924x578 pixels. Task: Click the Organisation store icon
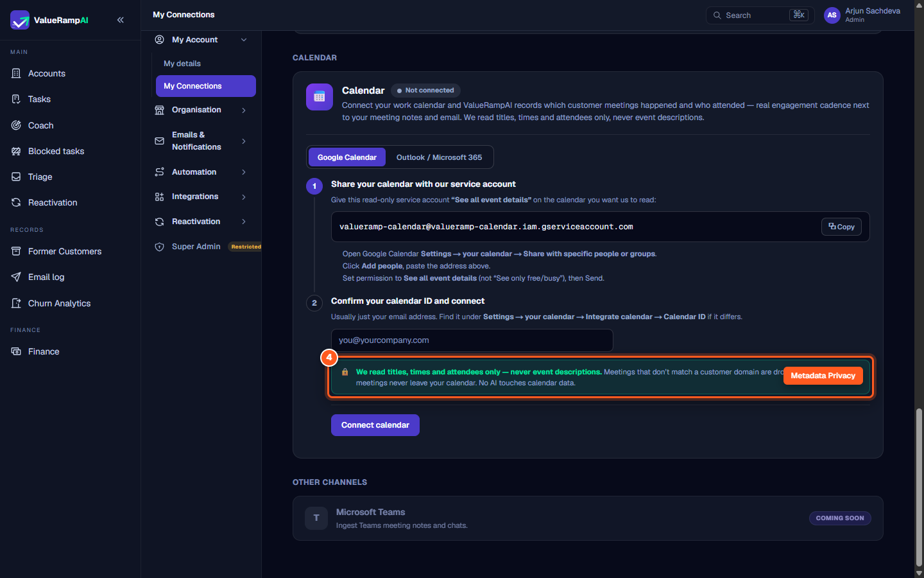[x=159, y=110]
